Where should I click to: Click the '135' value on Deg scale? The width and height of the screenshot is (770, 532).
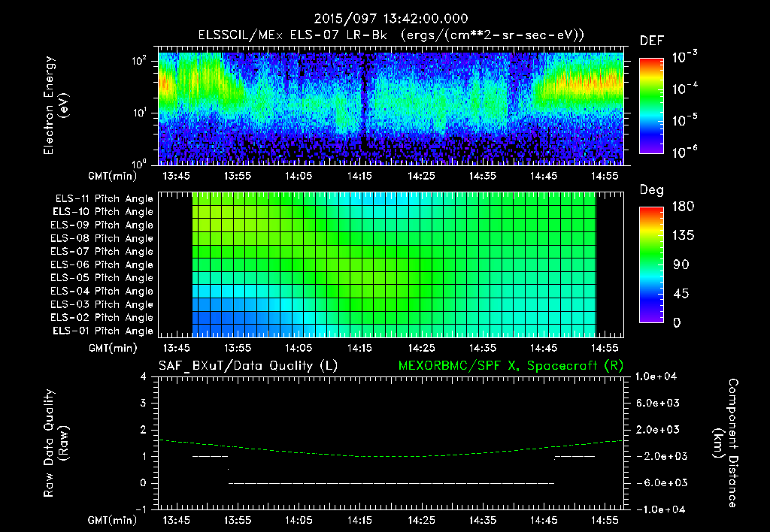pos(683,235)
